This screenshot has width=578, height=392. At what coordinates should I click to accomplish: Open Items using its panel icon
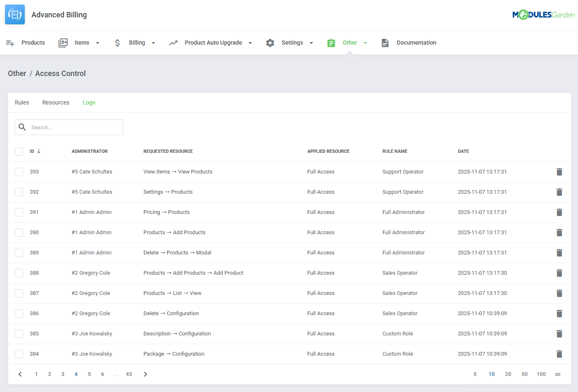(63, 43)
